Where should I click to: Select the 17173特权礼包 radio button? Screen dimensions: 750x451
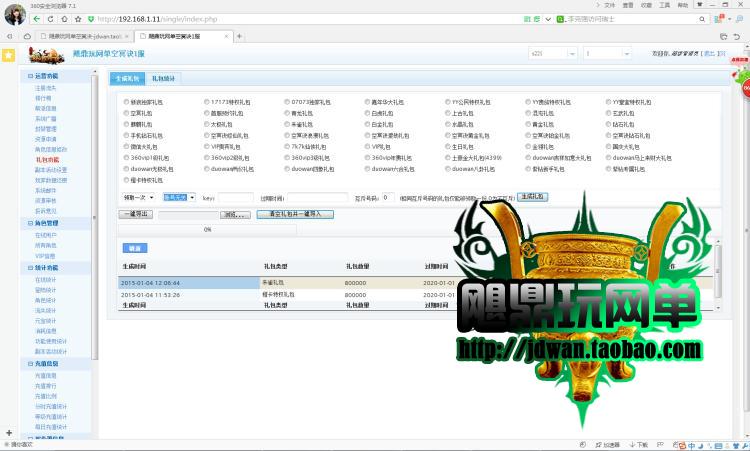(207, 102)
